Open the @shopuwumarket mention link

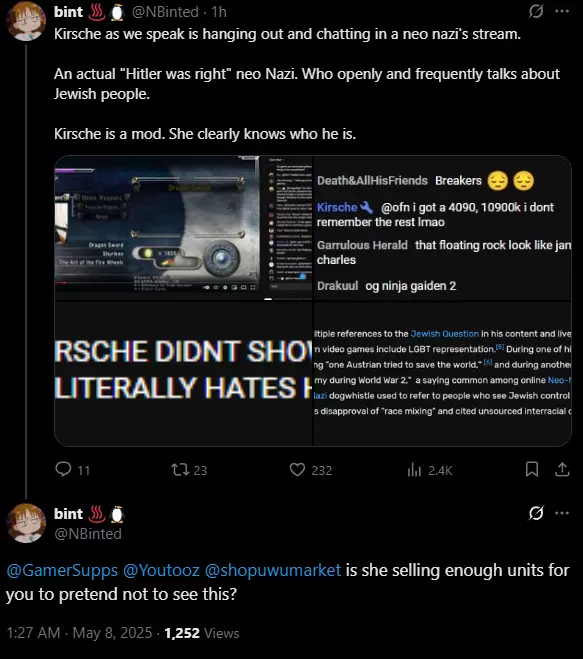(x=273, y=570)
